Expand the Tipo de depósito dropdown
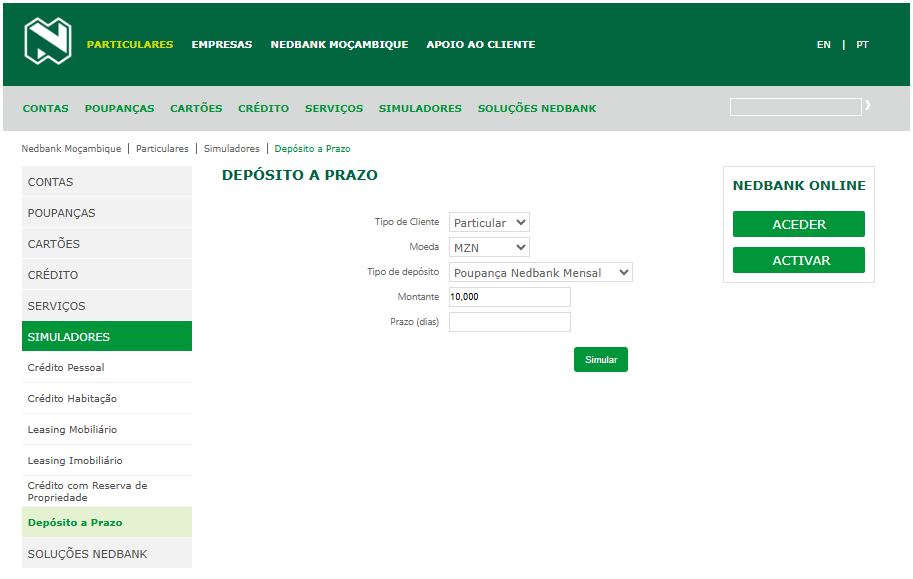Screen dimensions: 913x579 540,273
